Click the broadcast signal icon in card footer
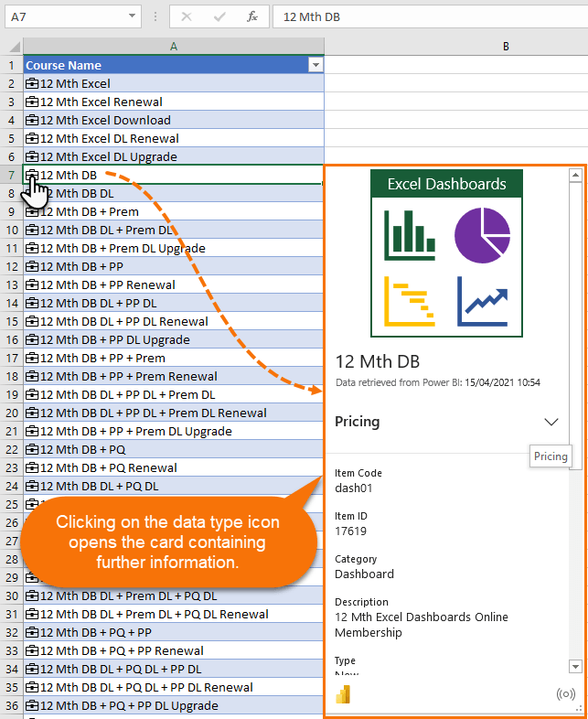Screen dimensions: 588x719 (x=565, y=693)
